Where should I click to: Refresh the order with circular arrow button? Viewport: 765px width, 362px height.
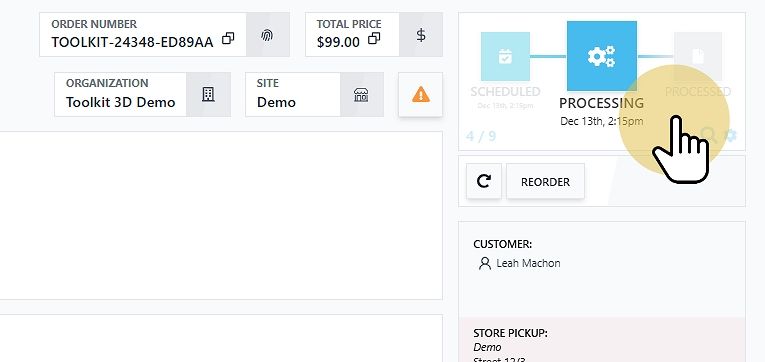484,181
